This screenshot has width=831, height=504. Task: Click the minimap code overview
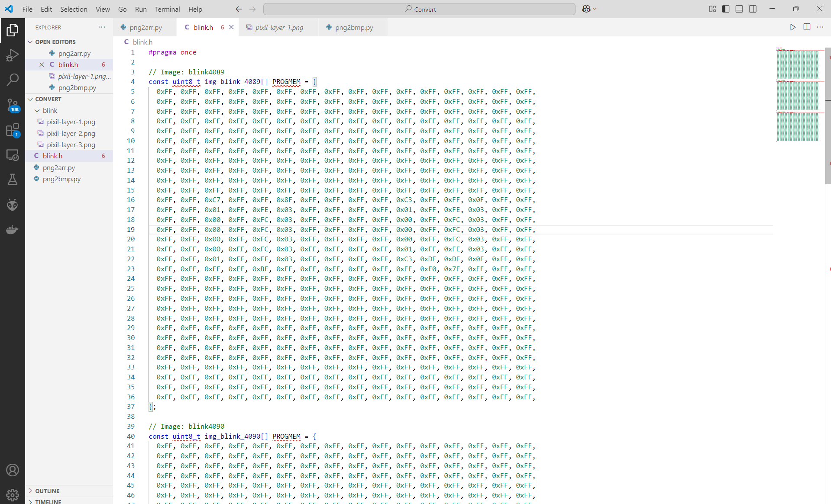coord(797,95)
